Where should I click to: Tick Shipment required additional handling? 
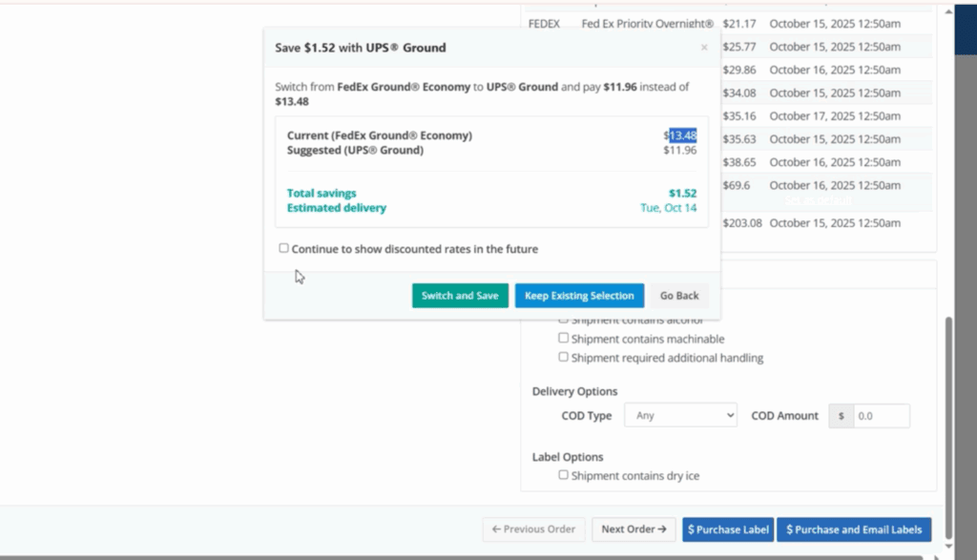point(564,357)
